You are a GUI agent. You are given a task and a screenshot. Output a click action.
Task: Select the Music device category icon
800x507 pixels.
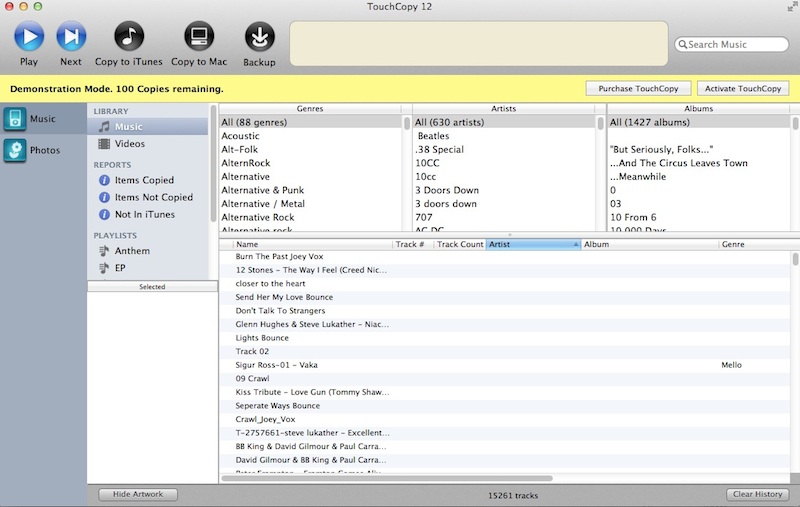pos(14,119)
